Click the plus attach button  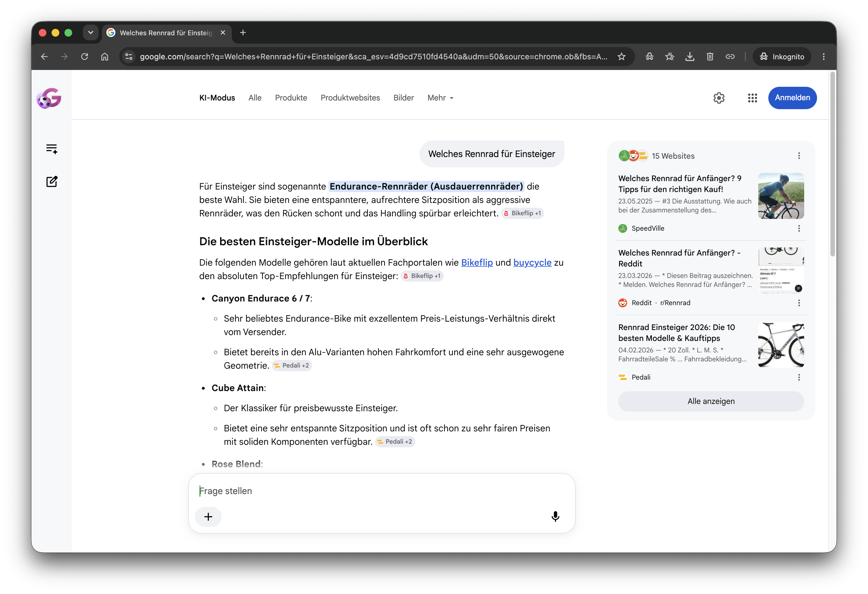(208, 517)
